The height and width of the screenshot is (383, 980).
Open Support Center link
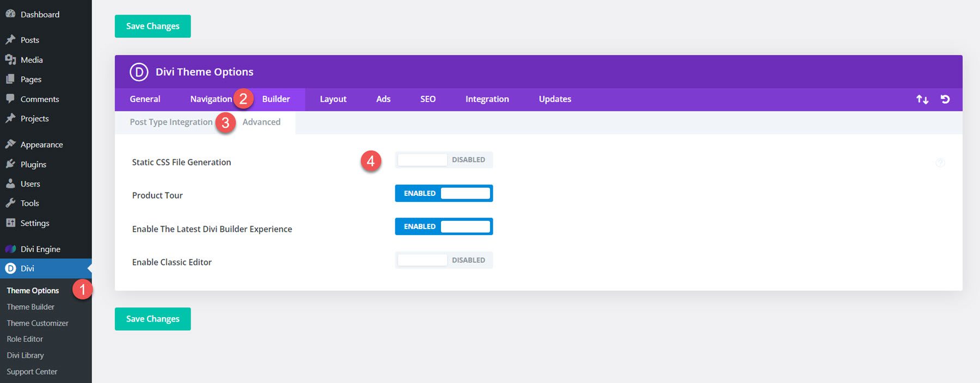32,372
